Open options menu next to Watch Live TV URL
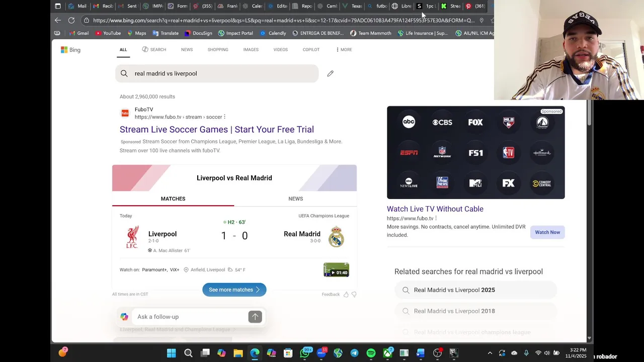 pyautogui.click(x=436, y=218)
